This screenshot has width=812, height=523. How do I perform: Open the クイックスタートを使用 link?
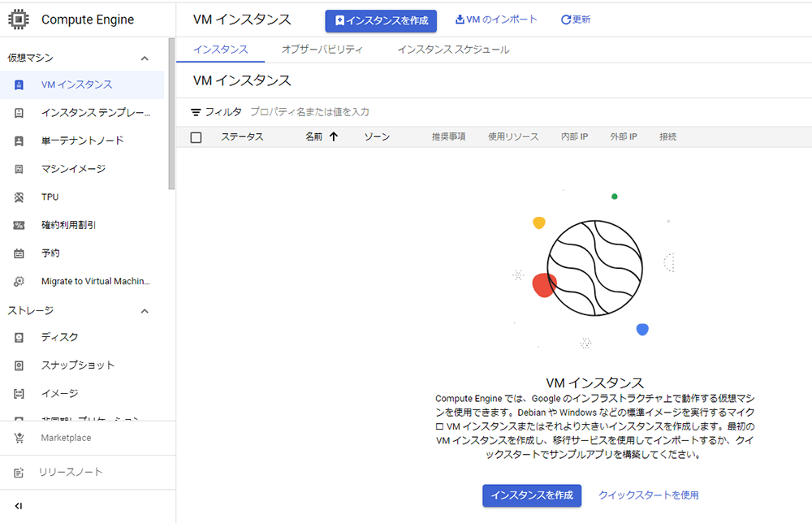tap(648, 495)
